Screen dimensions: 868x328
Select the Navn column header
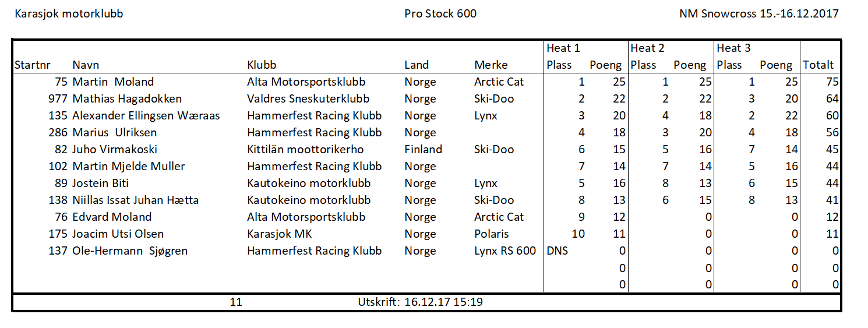point(86,65)
